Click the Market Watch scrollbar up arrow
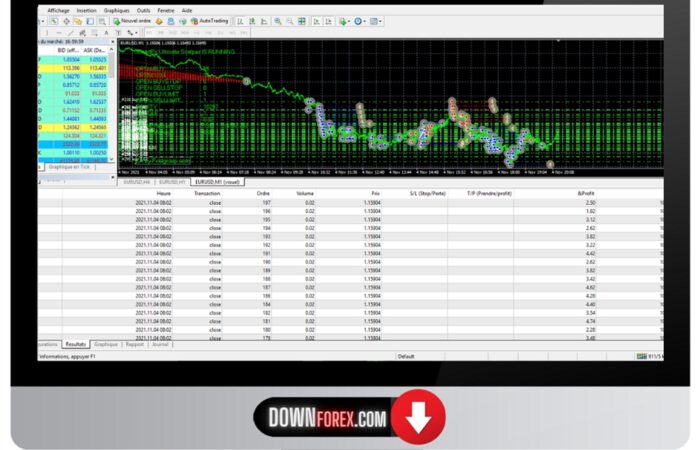Viewport: 700px width, 450px height. click(x=112, y=50)
